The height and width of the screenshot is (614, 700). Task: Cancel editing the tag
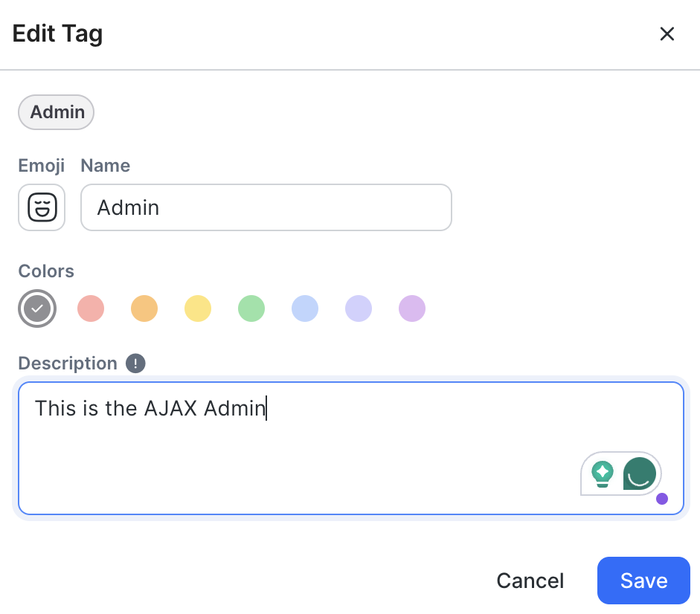pyautogui.click(x=530, y=581)
